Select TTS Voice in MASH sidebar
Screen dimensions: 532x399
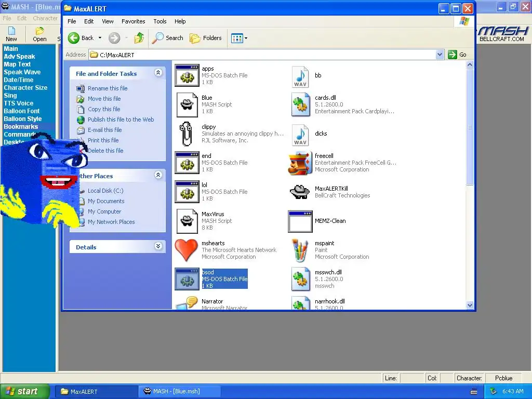[x=18, y=103]
